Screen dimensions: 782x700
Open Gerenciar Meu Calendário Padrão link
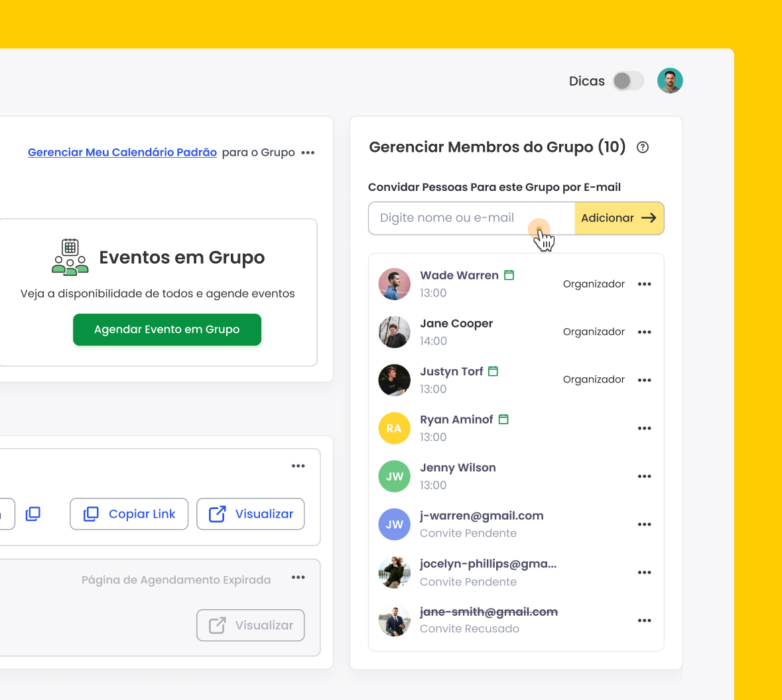[x=122, y=152]
